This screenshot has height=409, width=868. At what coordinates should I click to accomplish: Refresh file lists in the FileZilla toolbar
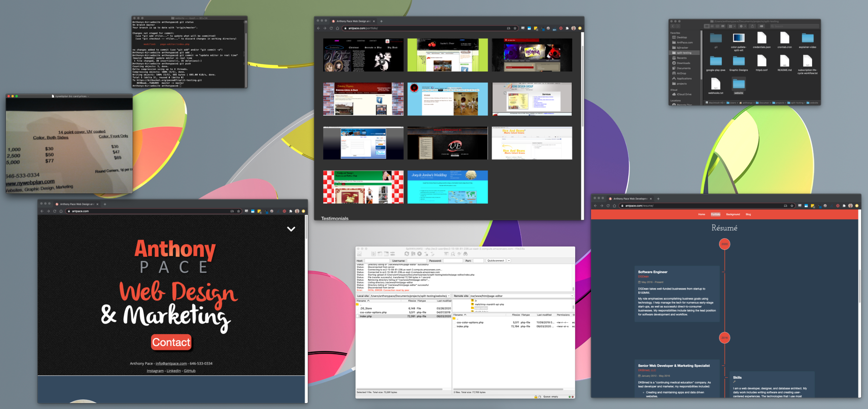click(x=407, y=254)
